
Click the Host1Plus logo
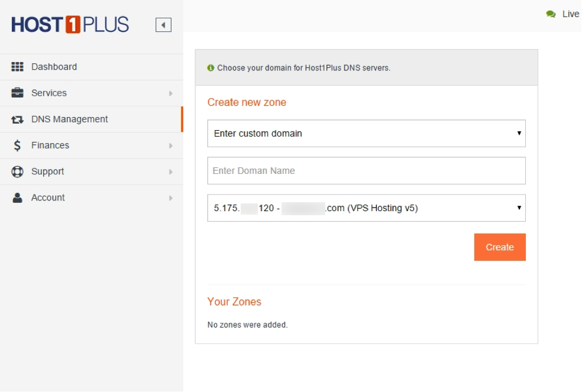(70, 24)
